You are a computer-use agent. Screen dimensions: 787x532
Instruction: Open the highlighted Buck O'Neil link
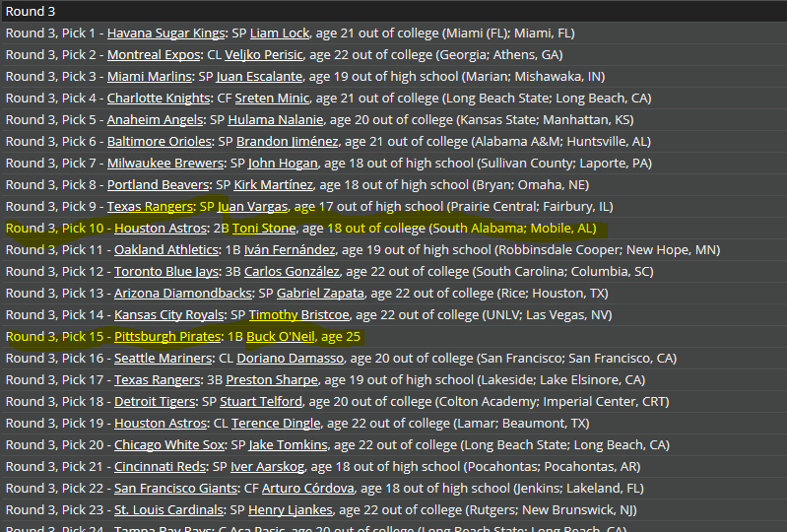(281, 336)
